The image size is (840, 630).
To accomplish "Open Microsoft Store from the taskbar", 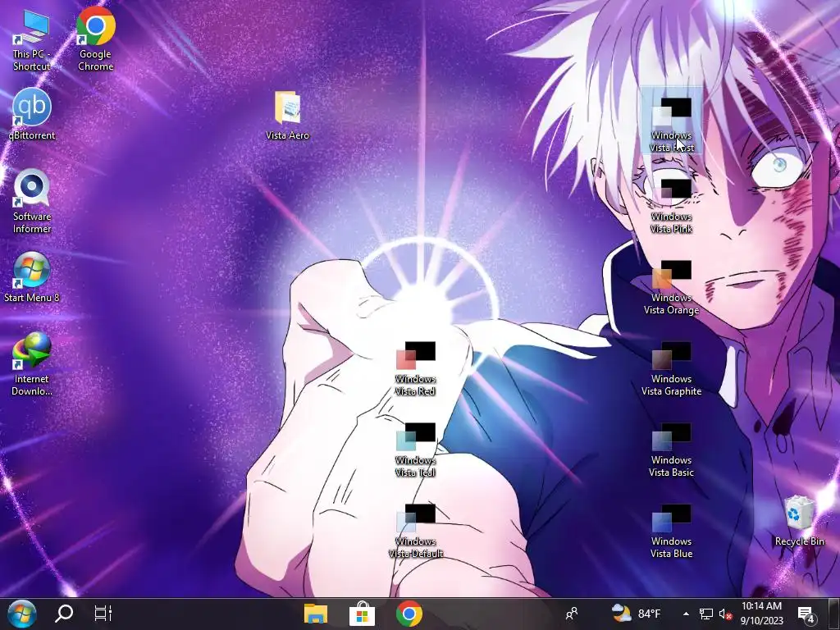I will tap(362, 614).
